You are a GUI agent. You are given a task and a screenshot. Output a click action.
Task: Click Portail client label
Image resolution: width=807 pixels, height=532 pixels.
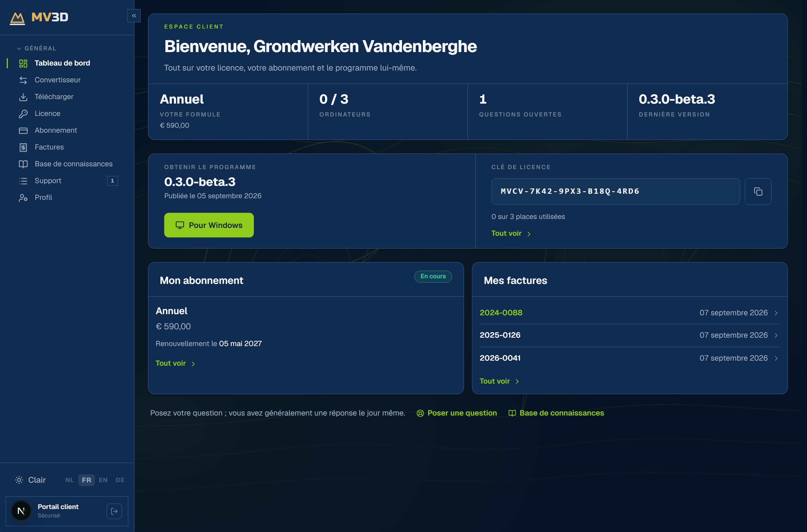(x=58, y=507)
